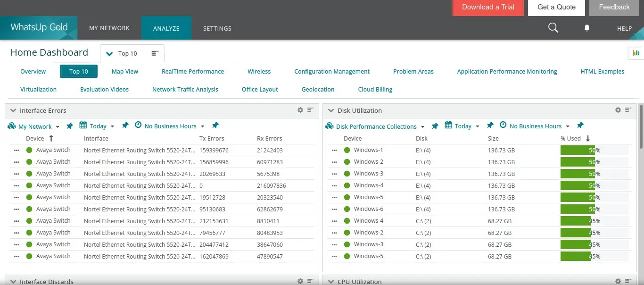Collapse the Interface Errors panel
Screen dimensions: 644x285
(x=13, y=110)
